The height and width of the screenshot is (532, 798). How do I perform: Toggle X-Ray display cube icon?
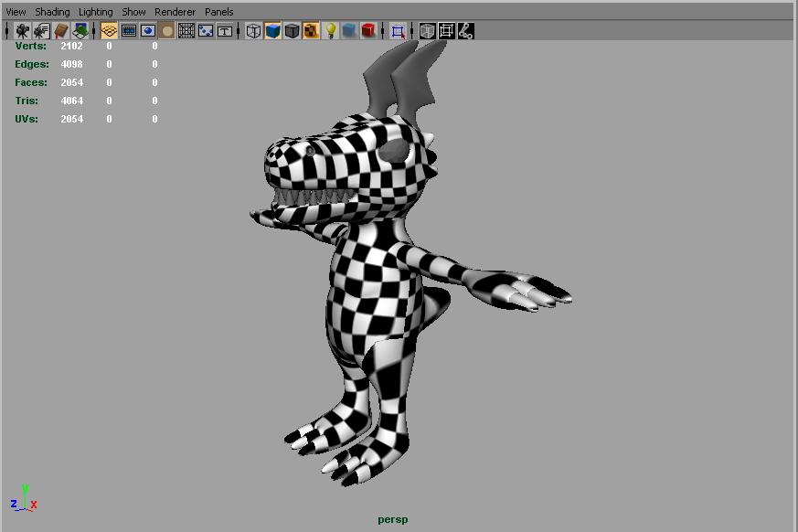[x=427, y=31]
